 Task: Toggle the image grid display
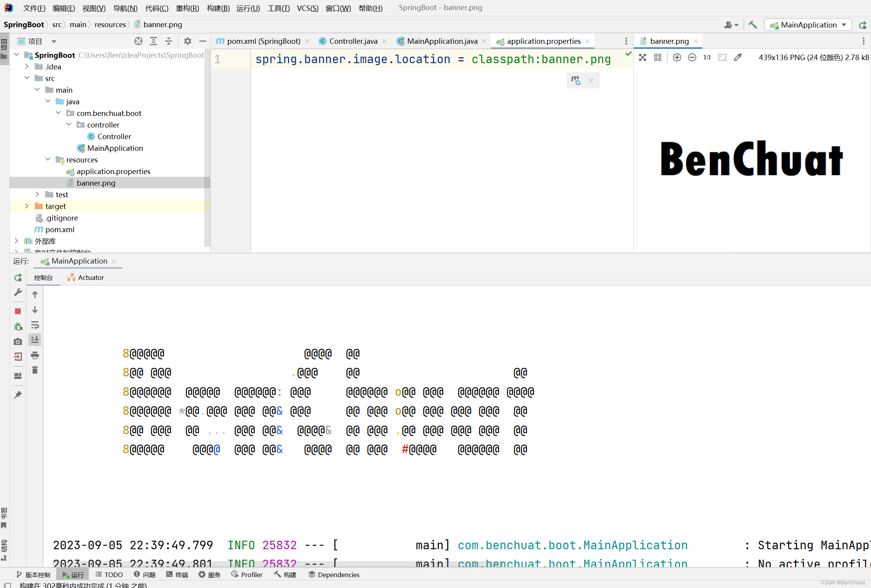coord(658,57)
